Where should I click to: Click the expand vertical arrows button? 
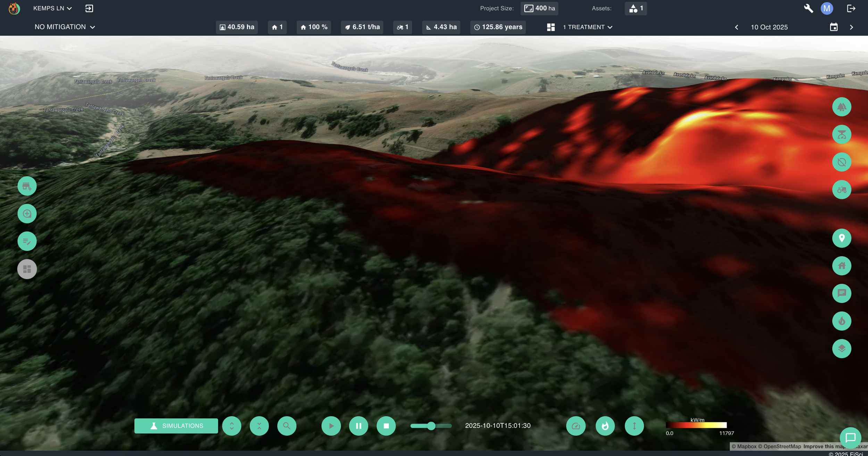pos(232,426)
